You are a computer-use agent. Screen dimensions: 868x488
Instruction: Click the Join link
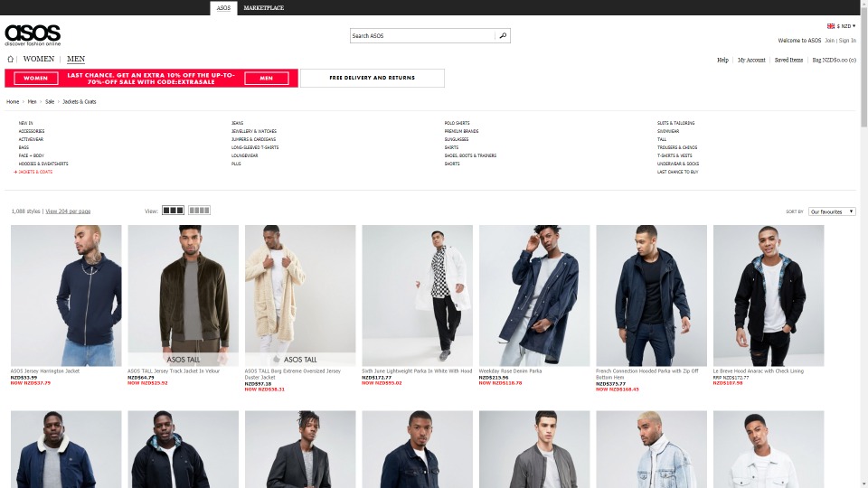coord(829,41)
